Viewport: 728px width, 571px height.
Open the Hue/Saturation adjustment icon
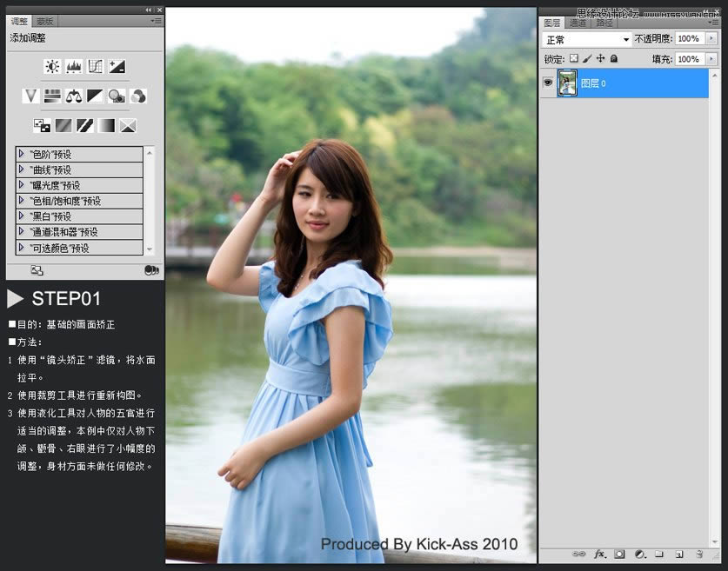pyautogui.click(x=51, y=96)
